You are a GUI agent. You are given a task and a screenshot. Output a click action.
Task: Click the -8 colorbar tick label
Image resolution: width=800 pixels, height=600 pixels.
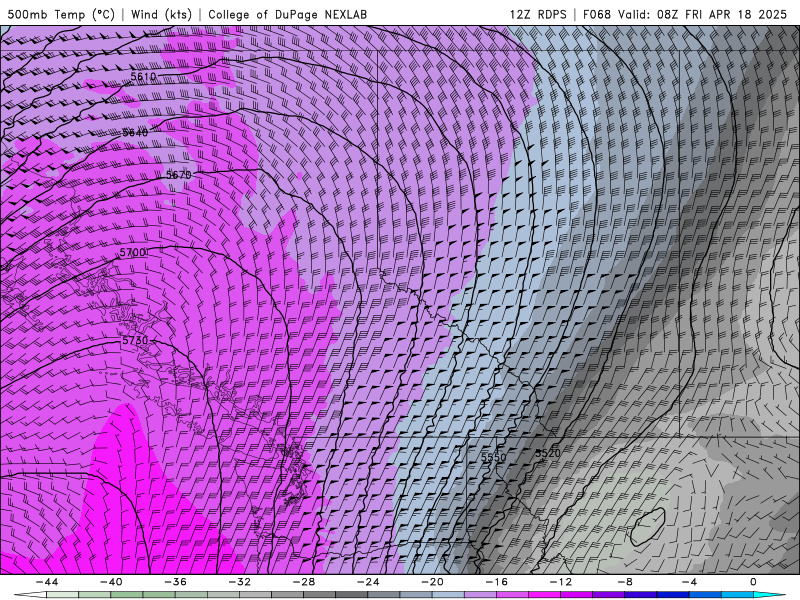625,582
